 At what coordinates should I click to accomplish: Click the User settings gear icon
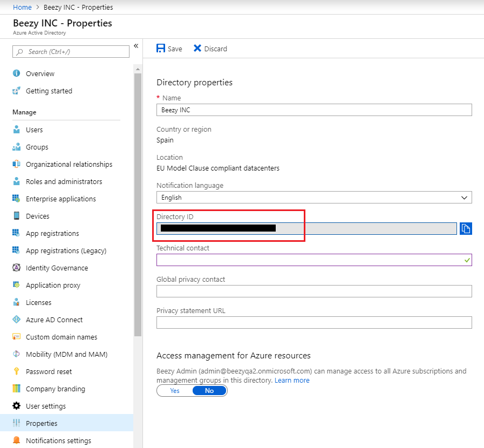(16, 406)
